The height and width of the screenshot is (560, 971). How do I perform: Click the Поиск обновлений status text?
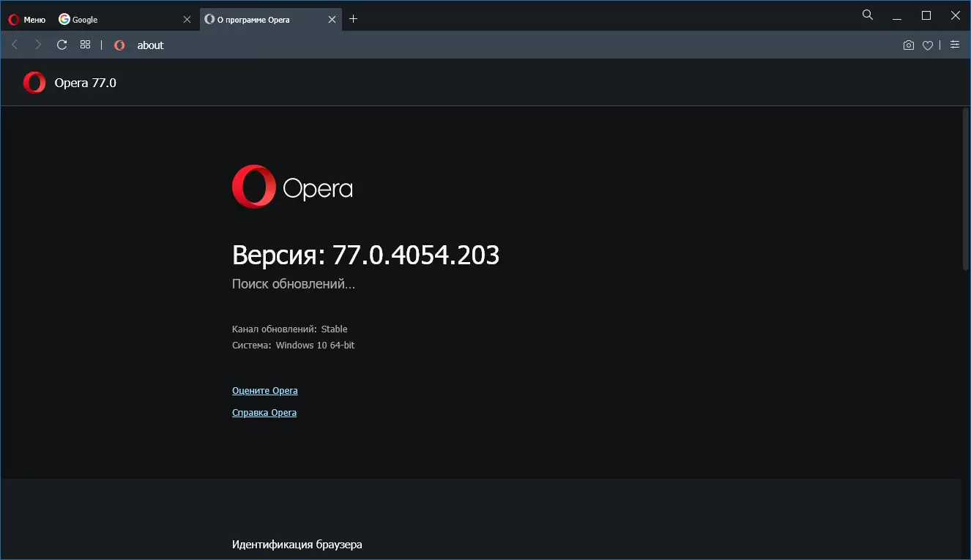coord(294,284)
